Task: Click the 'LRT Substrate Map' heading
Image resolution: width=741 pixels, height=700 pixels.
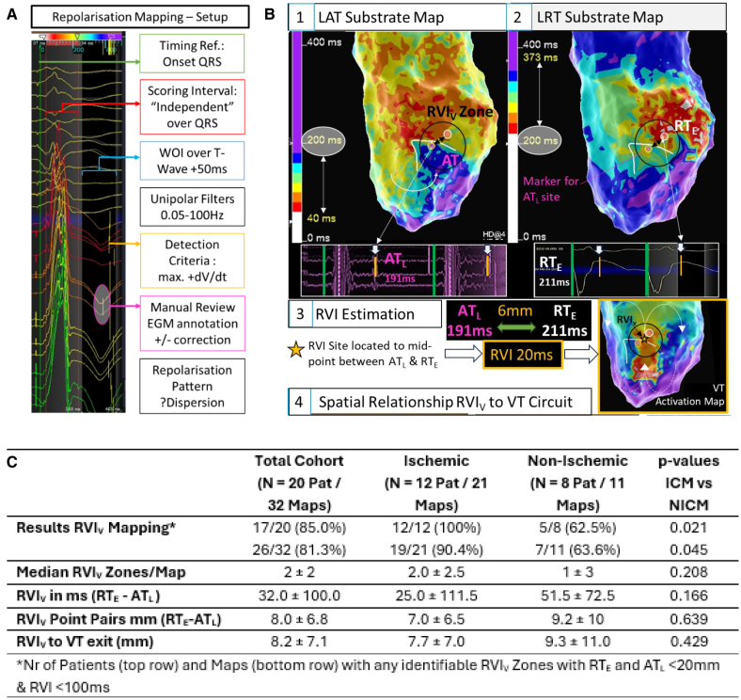Action: tap(600, 18)
